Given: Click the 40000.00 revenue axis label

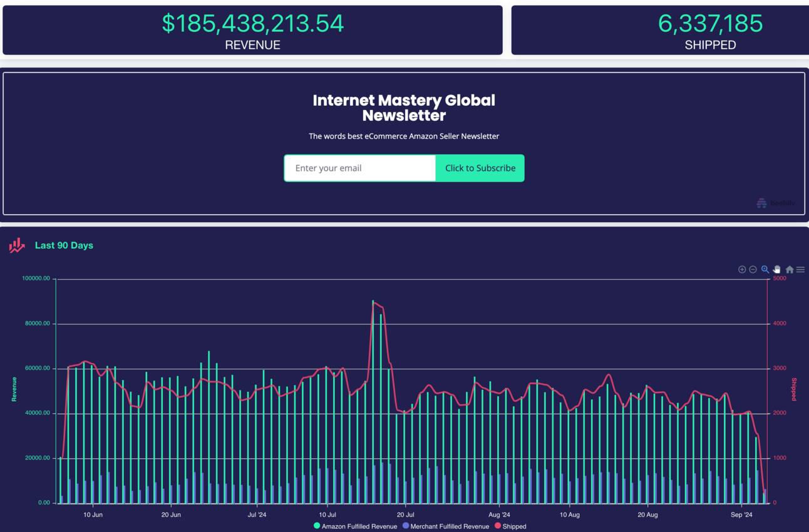Looking at the screenshot, I should click(x=37, y=413).
